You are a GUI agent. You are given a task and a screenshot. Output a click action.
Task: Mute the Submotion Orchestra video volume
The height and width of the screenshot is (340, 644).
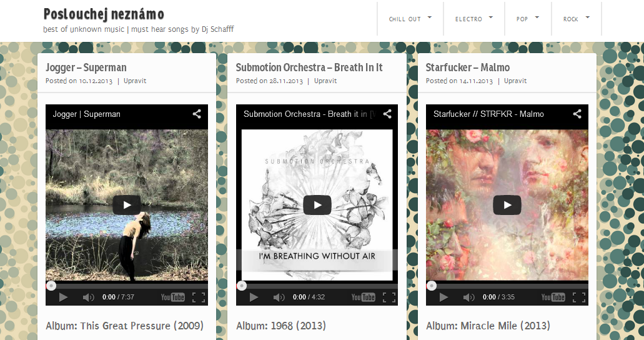[x=279, y=297]
